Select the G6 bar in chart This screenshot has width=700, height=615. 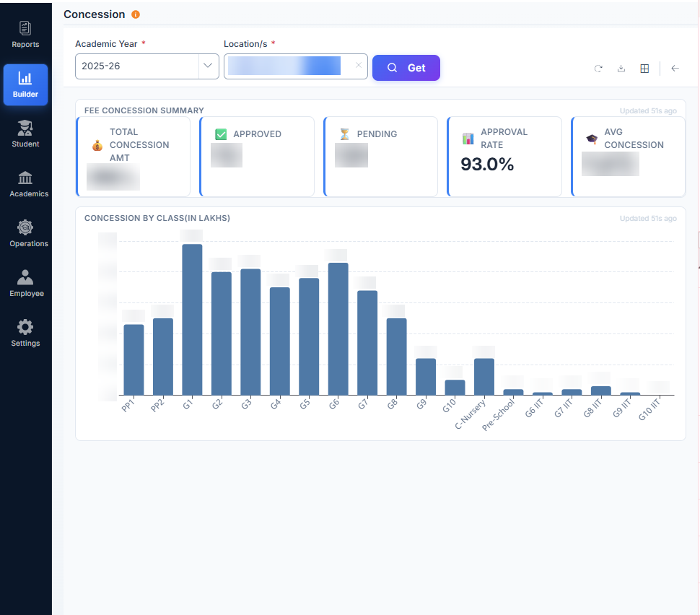338,328
